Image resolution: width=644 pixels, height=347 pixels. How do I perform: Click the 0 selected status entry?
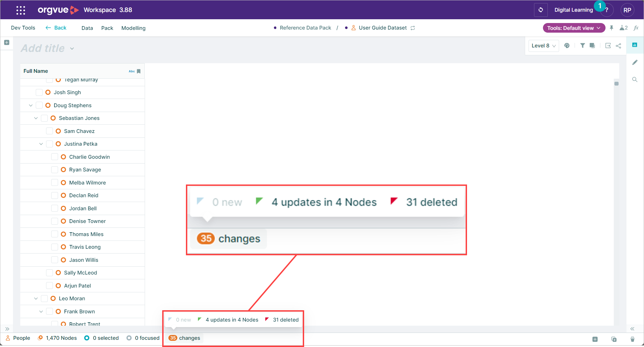point(102,338)
